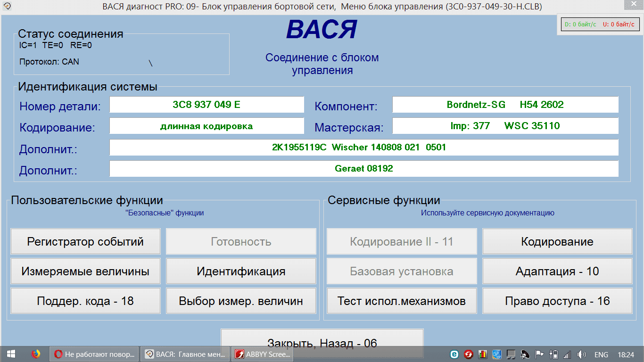Click the Номер детали field 3C8 937 049 E
Viewport: 644px width, 362px height.
click(206, 105)
